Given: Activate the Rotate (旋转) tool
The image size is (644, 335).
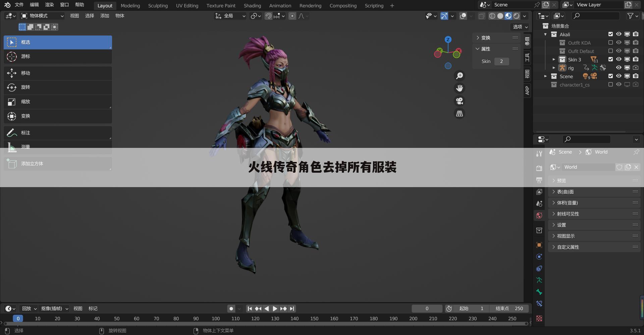Looking at the screenshot, I should pyautogui.click(x=58, y=87).
